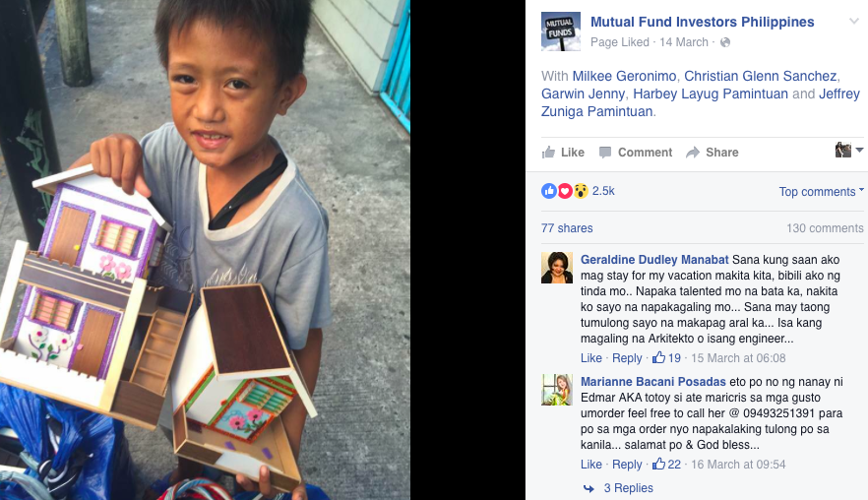
Task: Click the like icon showing 19 on Geraldine's comment
Action: 658,357
